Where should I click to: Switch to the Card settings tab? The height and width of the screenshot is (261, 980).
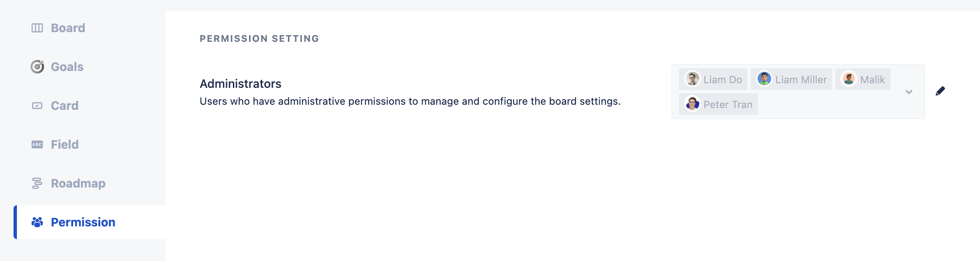pyautogui.click(x=64, y=106)
